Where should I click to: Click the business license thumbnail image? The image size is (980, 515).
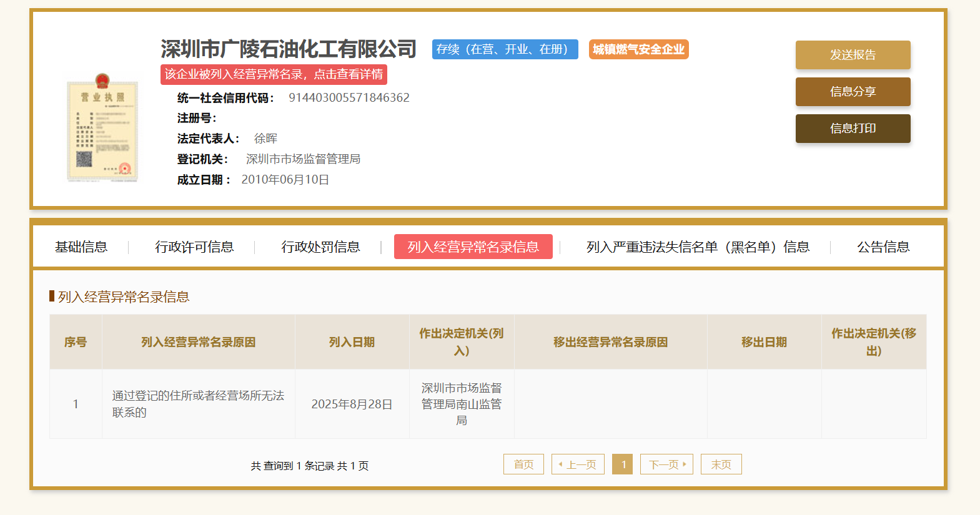click(102, 128)
